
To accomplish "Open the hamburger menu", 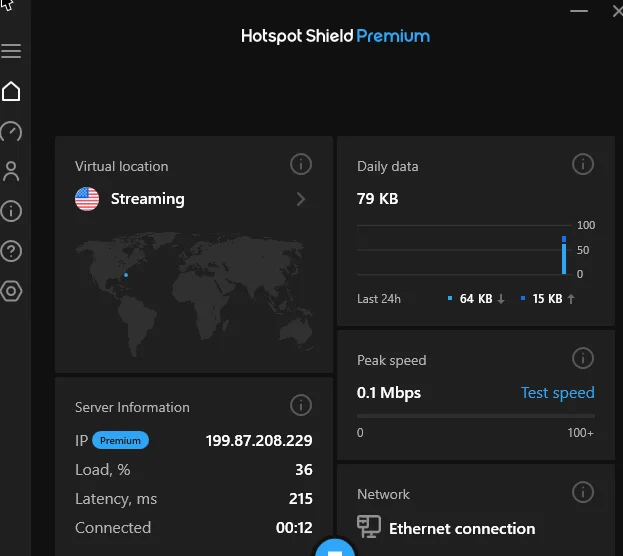I will click(x=11, y=51).
